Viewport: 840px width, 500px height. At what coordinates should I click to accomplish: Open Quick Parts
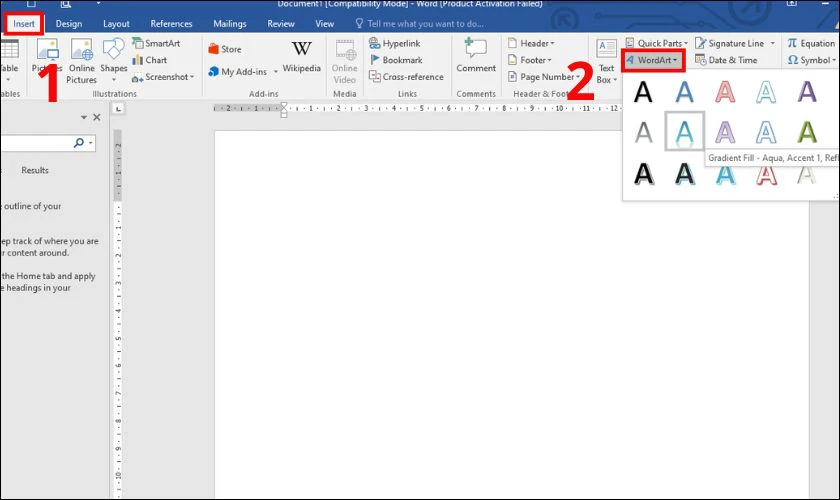coord(656,43)
